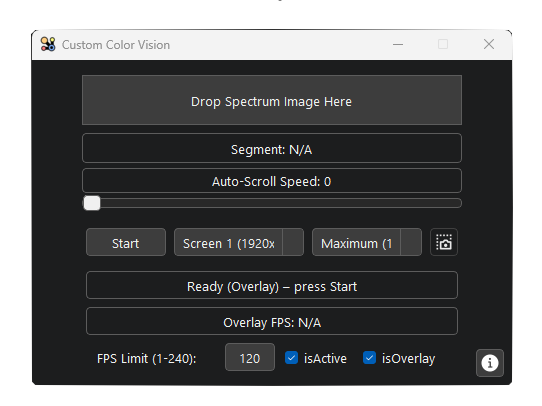Toggle the isOverlay checkbox
This screenshot has width=542, height=406.
(x=369, y=358)
